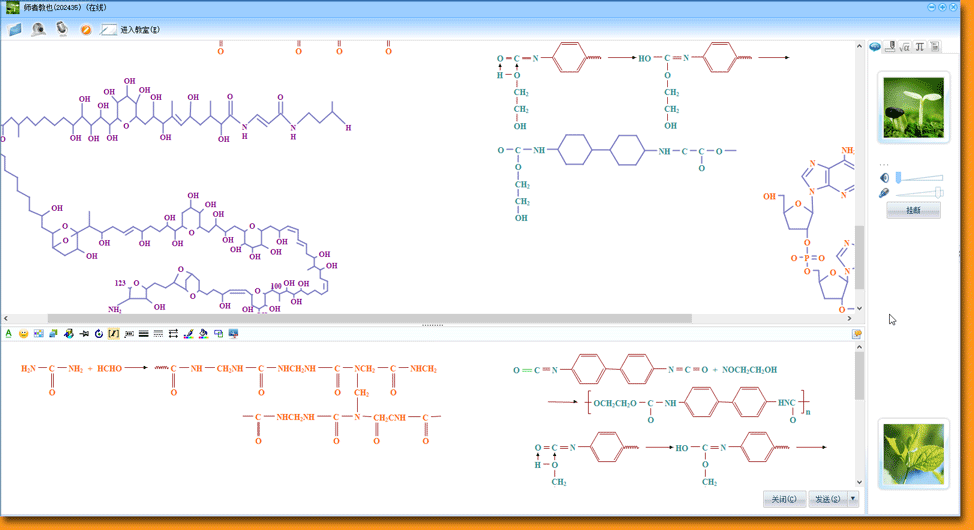The height and width of the screenshot is (530, 974).
Task: Click the webcam video icon
Action: pyautogui.click(x=38, y=30)
